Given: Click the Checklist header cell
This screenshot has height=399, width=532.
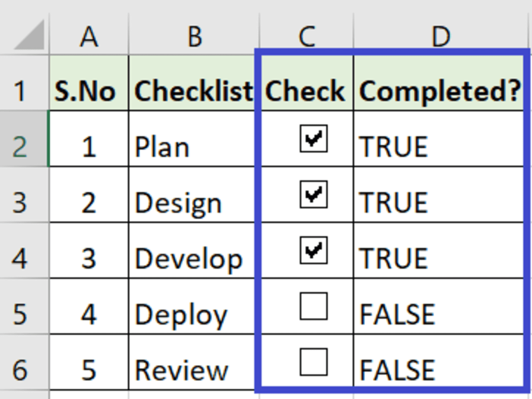Looking at the screenshot, I should [193, 91].
